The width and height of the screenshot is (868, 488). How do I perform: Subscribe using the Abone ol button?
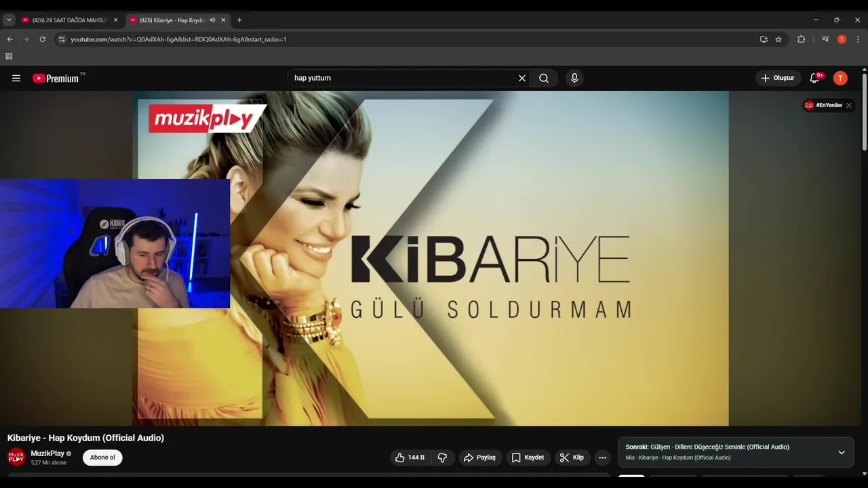[x=102, y=457]
